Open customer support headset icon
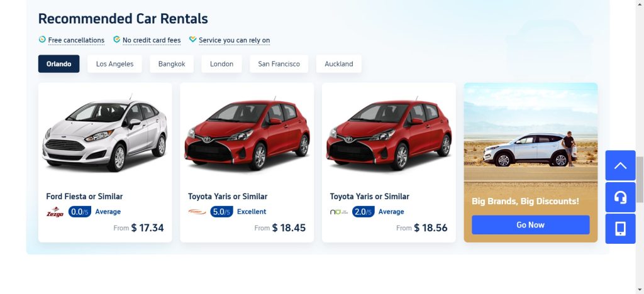The height and width of the screenshot is (294, 644). point(620,197)
